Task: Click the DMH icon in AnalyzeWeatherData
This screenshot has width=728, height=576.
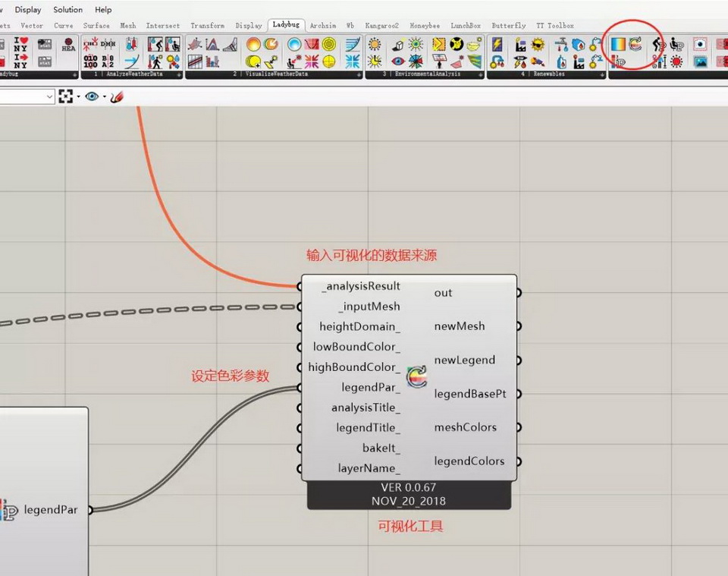Action: [x=109, y=45]
